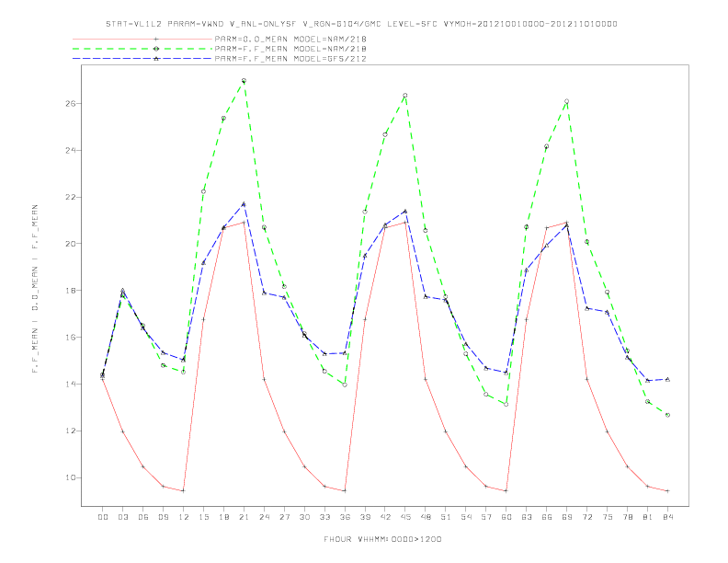Click the x-axis title FHOUR VHHMM:0000>1200
The width and height of the screenshot is (728, 563).
pyautogui.click(x=382, y=539)
